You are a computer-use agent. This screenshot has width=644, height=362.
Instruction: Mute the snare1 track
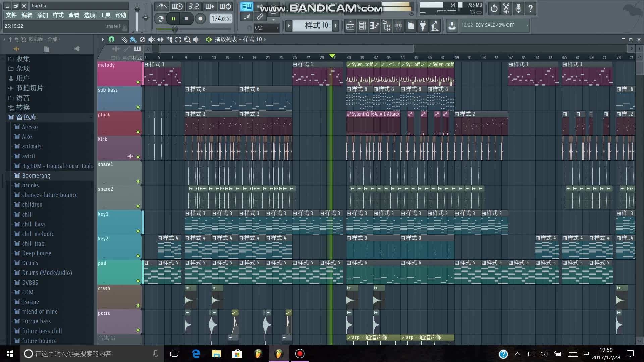click(138, 181)
